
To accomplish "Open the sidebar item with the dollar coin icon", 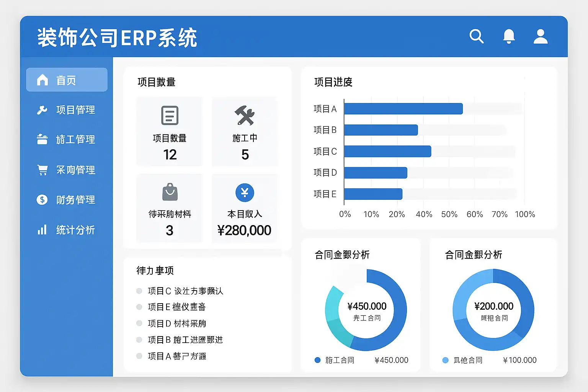I will 67,199.
